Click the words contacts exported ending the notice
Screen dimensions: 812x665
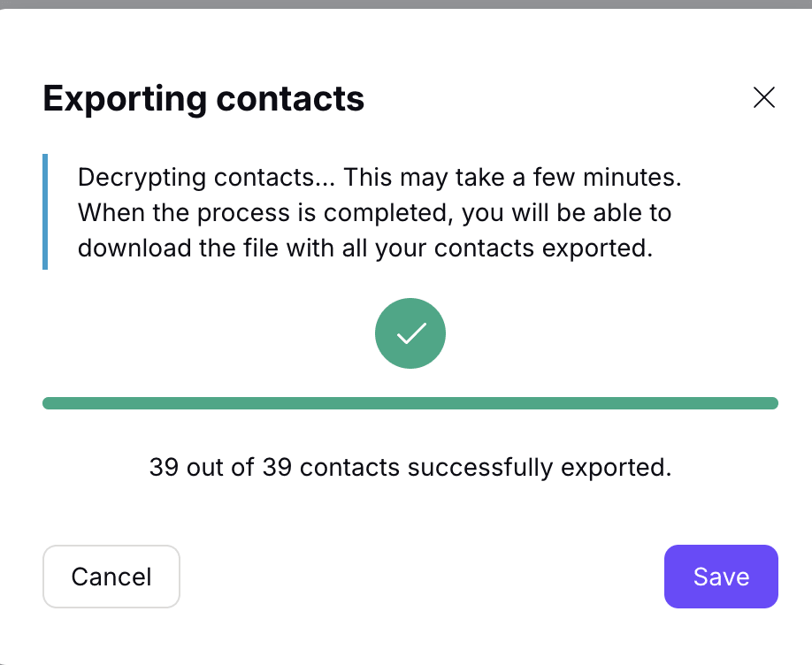tap(543, 248)
